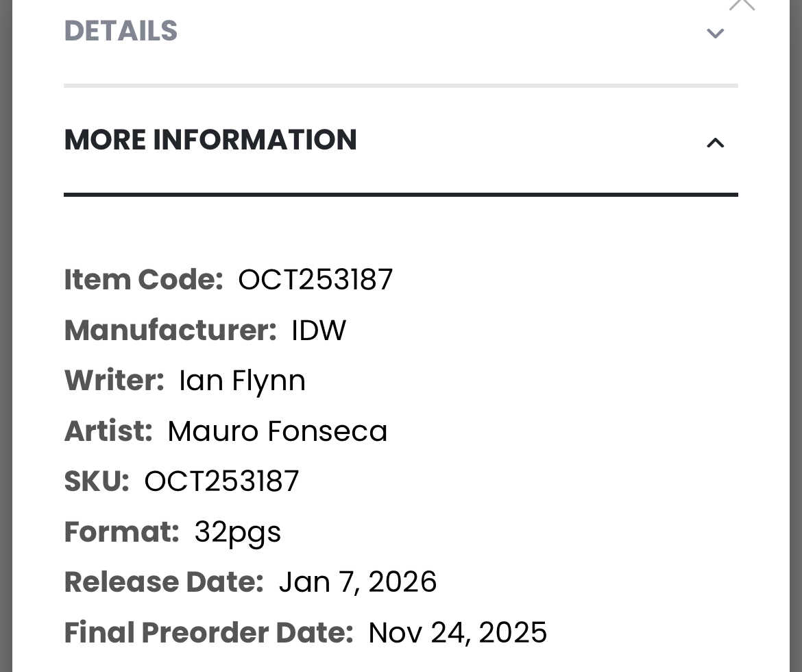
Task: Select the manufacturer name IDW
Action: (x=319, y=331)
